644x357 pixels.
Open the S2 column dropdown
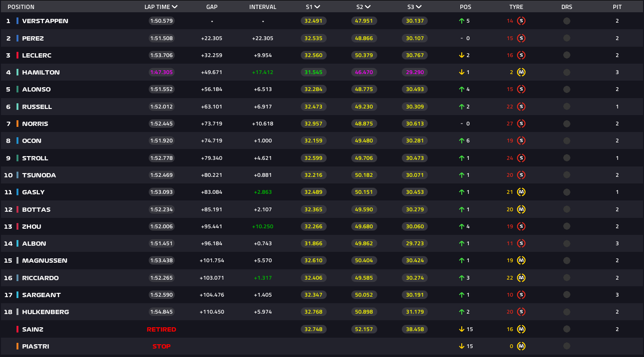click(x=368, y=7)
